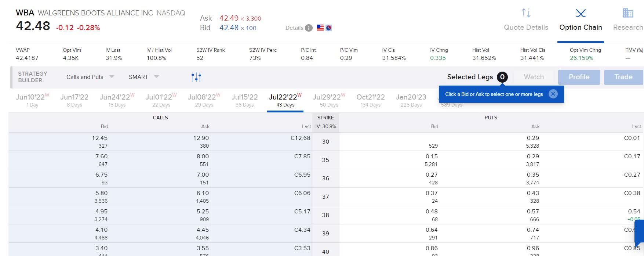
Task: Expand the Calls and Puts dropdown
Action: (x=90, y=77)
